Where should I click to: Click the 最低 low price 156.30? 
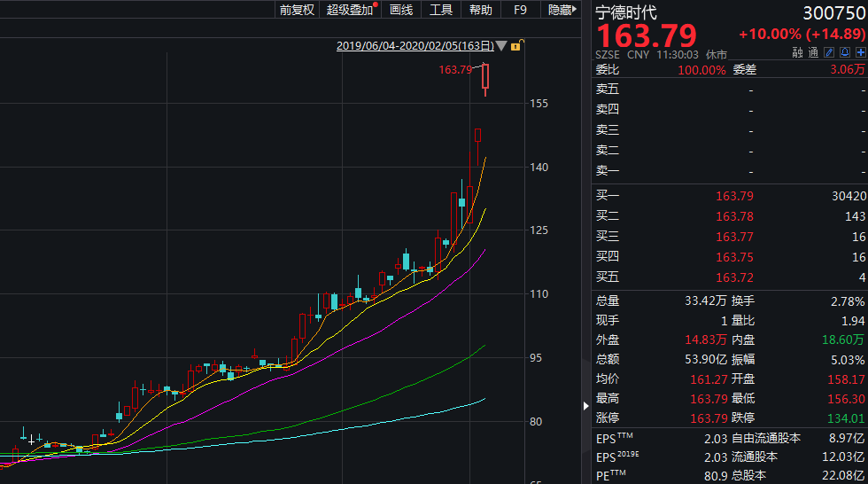(x=846, y=399)
